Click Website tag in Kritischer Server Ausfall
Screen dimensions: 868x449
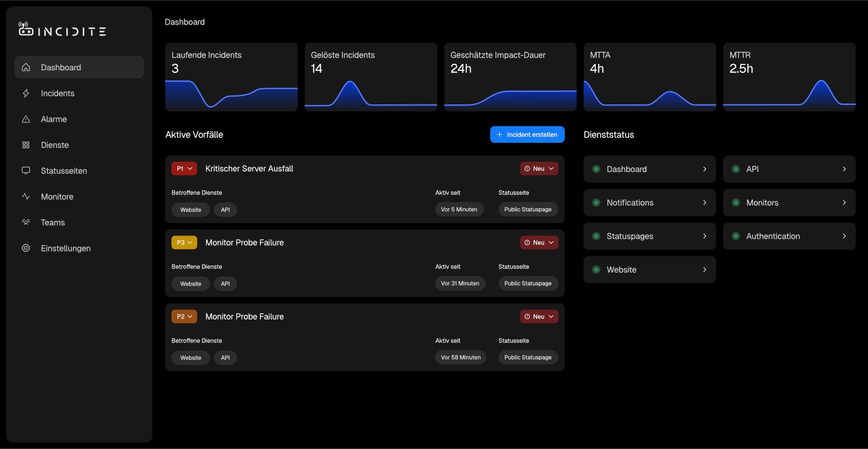tap(191, 210)
